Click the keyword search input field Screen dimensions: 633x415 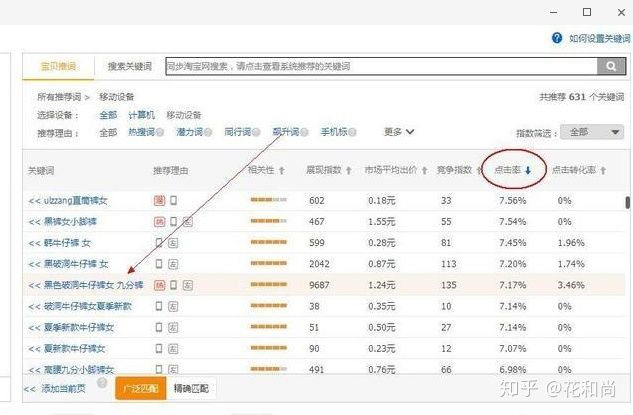(380, 66)
